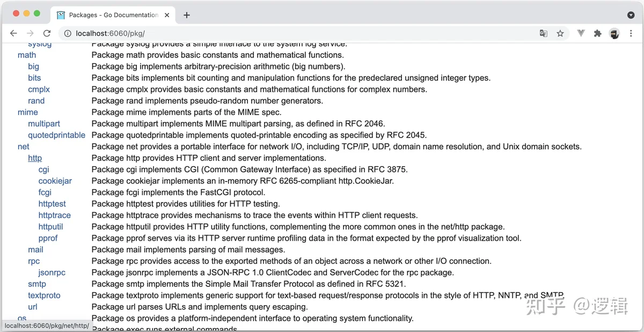The height and width of the screenshot is (332, 644).
Task: Click text 'Package url parses URLs and implements query escaping'
Action: 200,307
